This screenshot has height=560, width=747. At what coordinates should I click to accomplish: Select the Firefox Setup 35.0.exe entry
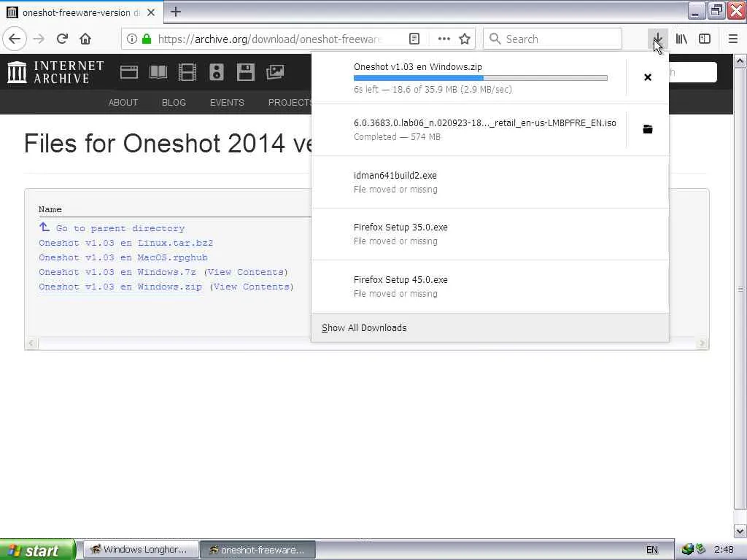pyautogui.click(x=490, y=234)
